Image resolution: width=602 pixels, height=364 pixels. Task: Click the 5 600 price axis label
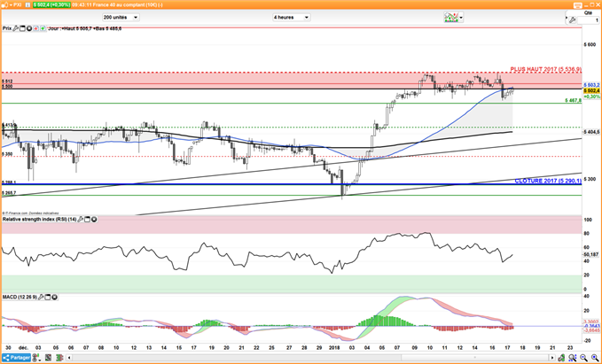click(590, 45)
